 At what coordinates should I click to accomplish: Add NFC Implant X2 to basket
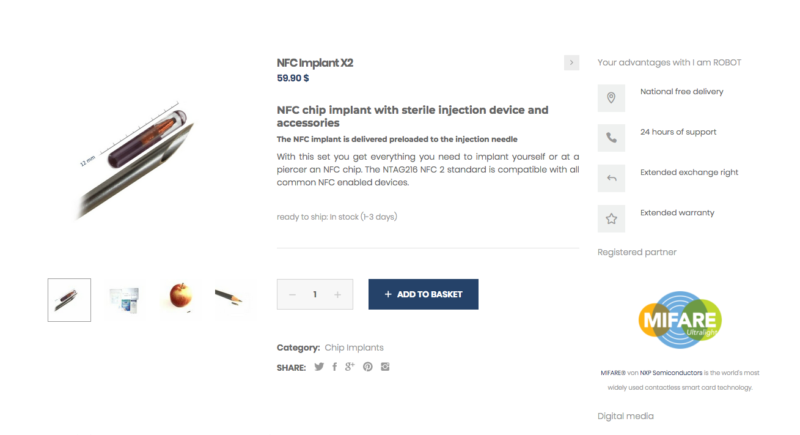(x=423, y=294)
